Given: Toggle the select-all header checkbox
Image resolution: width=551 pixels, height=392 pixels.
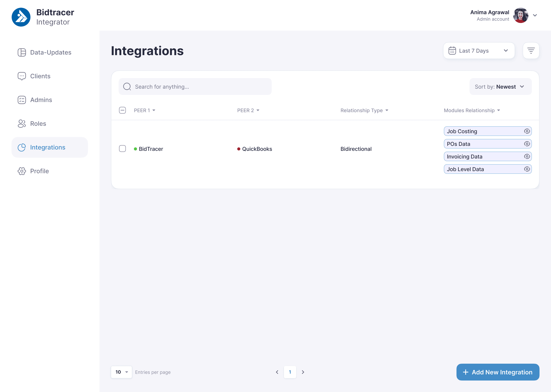Looking at the screenshot, I should pyautogui.click(x=123, y=110).
